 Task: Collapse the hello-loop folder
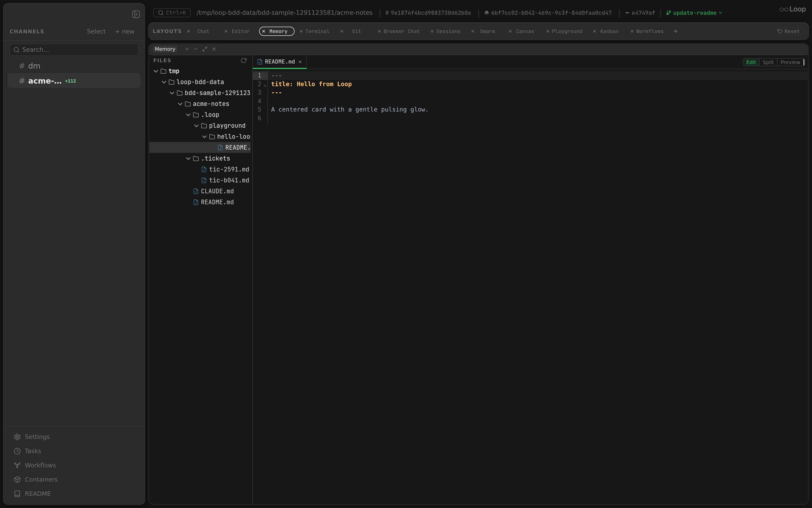(x=204, y=137)
